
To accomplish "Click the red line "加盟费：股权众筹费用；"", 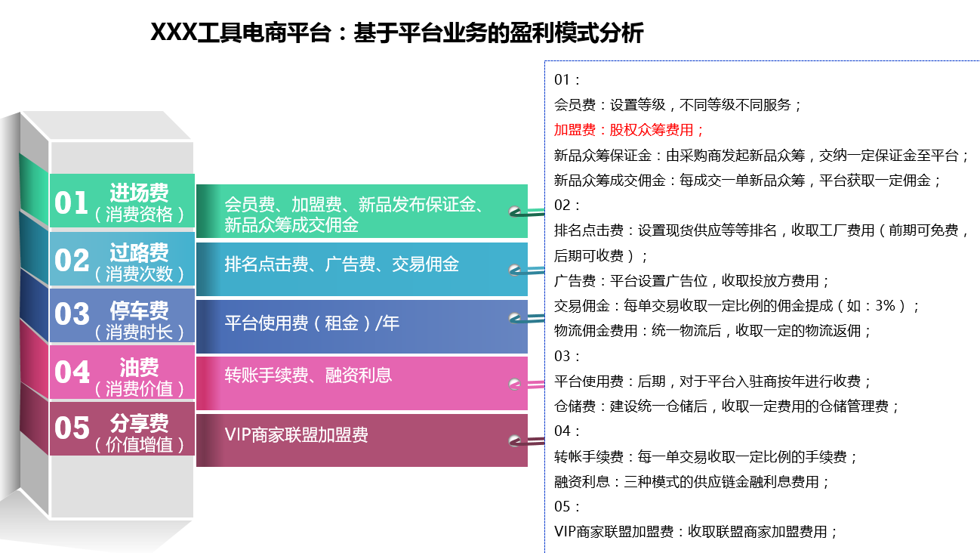I will pos(630,130).
